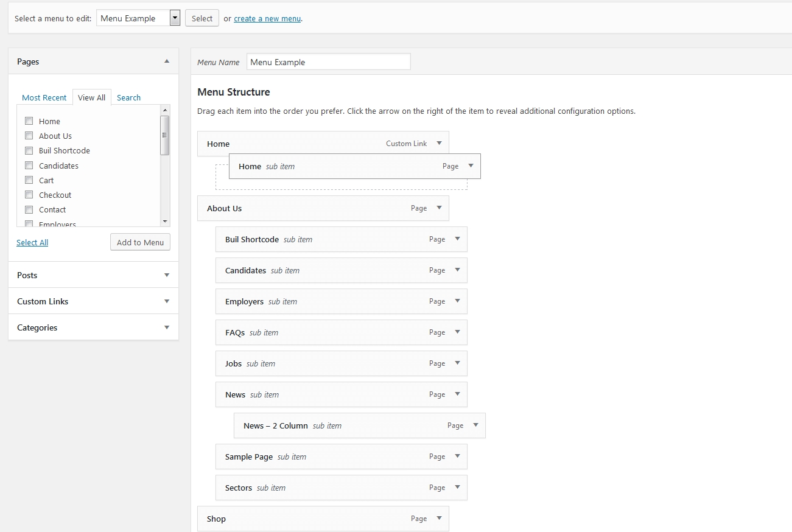792x532 pixels.
Task: Click the Menu Name text field
Action: (x=328, y=62)
